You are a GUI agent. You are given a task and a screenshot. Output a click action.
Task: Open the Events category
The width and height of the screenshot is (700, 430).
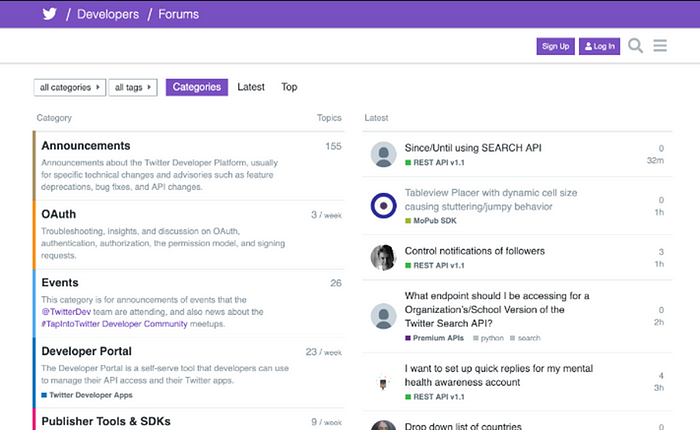coord(60,283)
